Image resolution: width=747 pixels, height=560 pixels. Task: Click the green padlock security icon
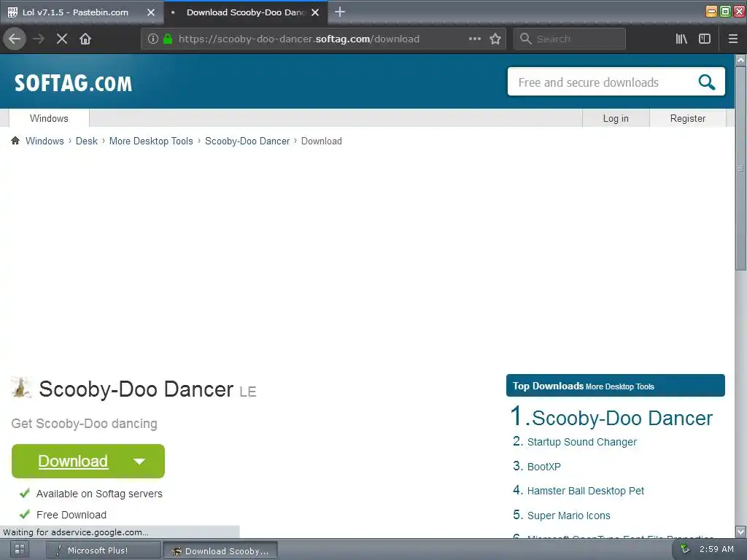[x=168, y=39]
